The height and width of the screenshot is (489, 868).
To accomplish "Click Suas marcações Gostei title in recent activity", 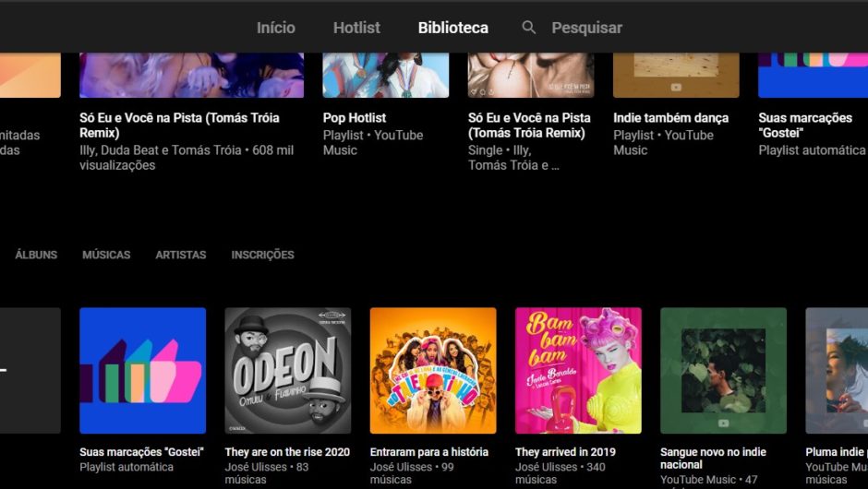I will coord(805,125).
